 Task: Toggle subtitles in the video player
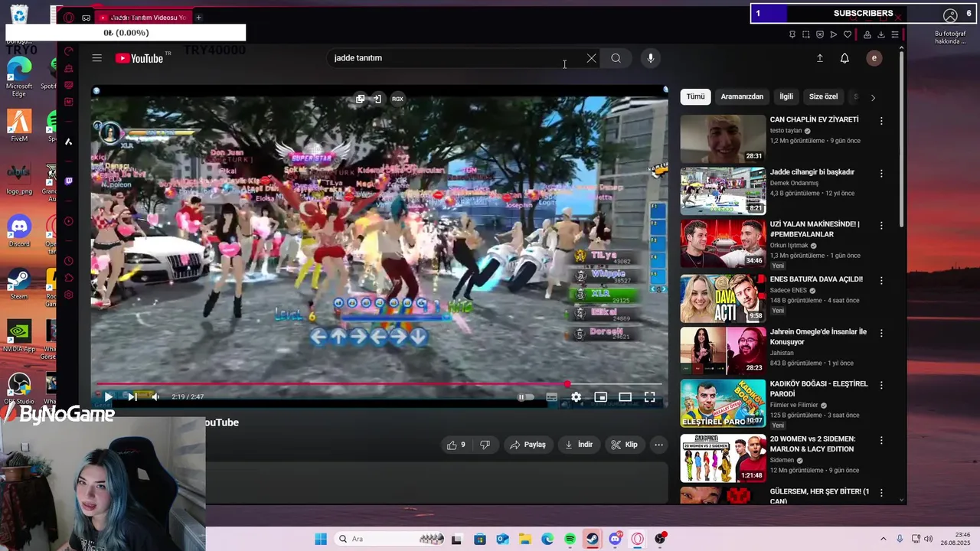pos(551,396)
